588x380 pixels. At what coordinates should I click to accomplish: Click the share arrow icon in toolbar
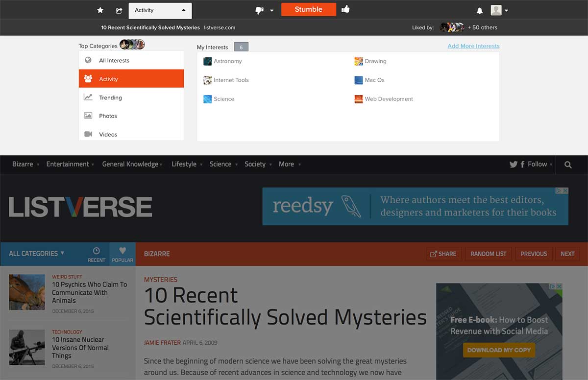point(119,10)
